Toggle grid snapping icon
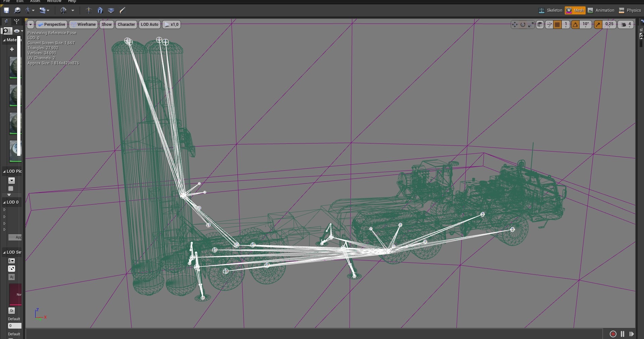 click(557, 25)
